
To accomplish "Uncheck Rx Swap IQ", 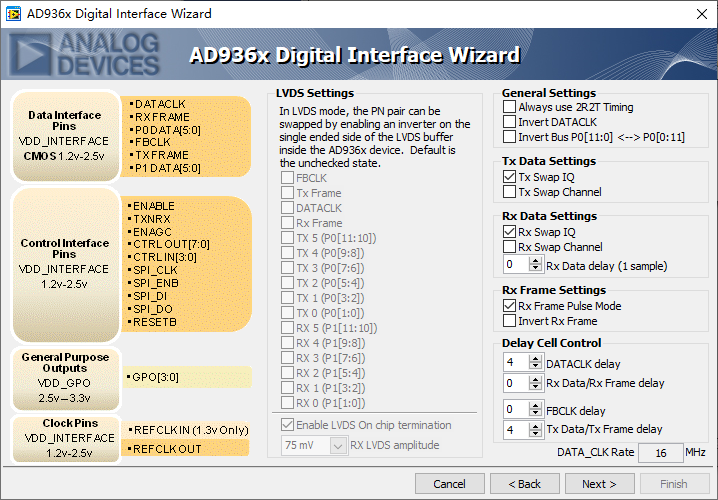I will click(509, 232).
